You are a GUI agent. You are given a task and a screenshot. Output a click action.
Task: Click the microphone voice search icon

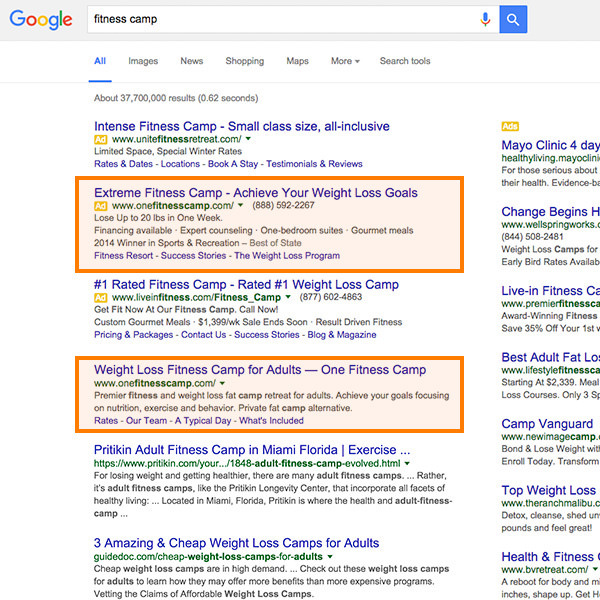click(485, 19)
